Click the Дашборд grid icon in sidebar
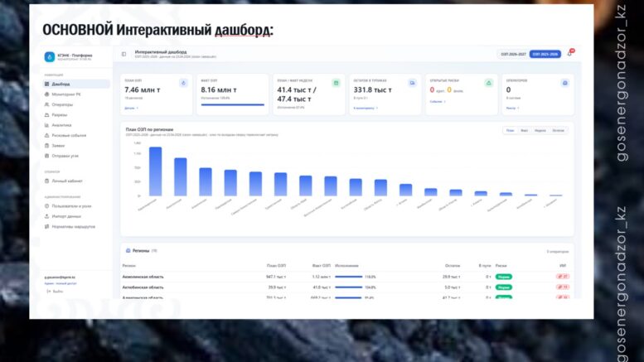 coord(46,84)
